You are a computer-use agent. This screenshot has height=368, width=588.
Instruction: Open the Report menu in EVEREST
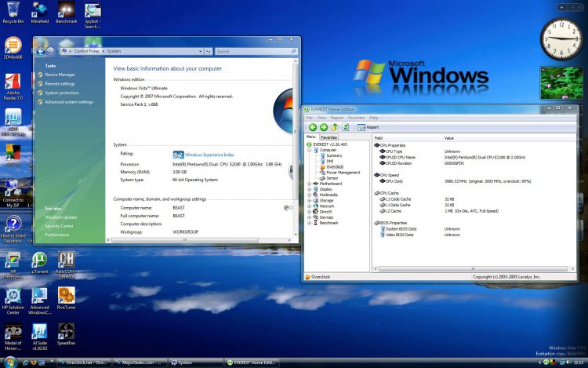coord(337,118)
